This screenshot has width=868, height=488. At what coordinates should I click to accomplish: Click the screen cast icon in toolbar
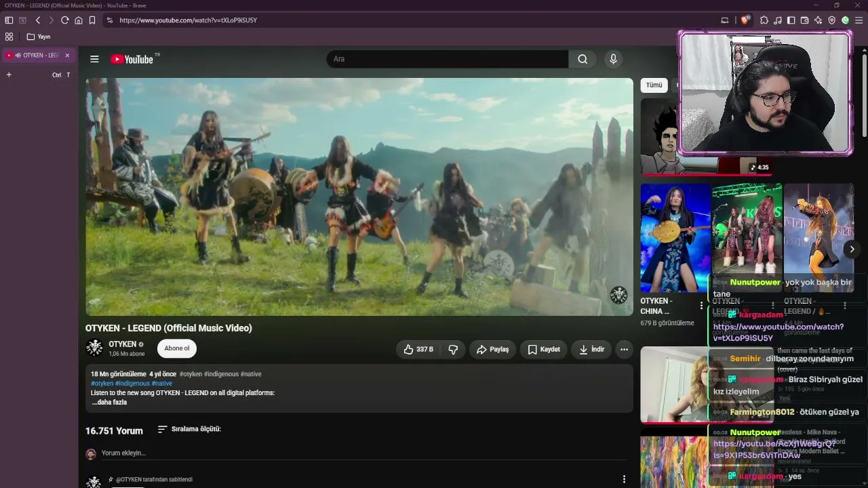pos(725,20)
